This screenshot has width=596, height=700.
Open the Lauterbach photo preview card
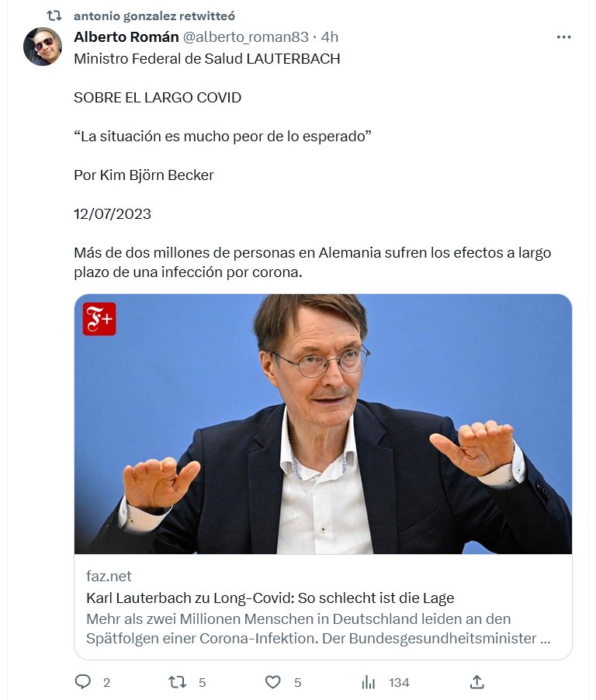pos(323,424)
